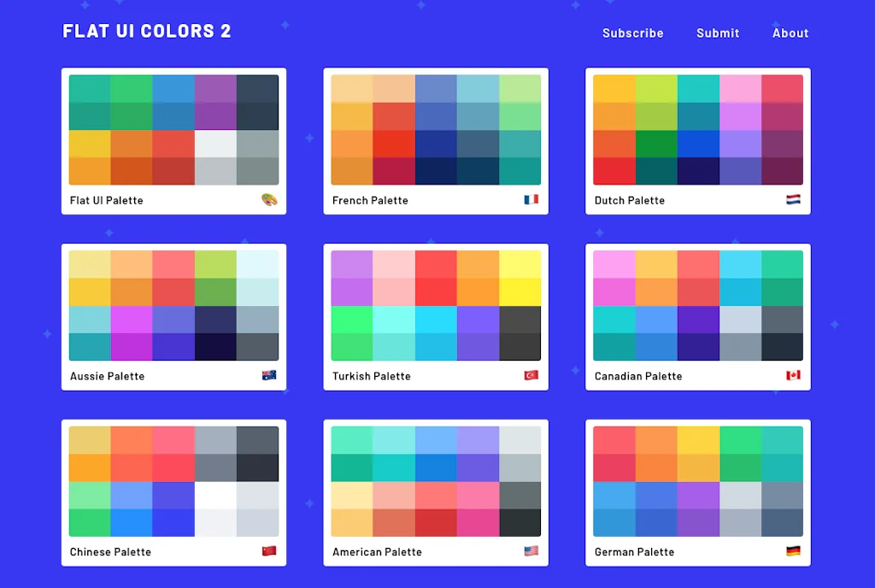Click the American flag icon
The width and height of the screenshot is (875, 588).
point(531,551)
